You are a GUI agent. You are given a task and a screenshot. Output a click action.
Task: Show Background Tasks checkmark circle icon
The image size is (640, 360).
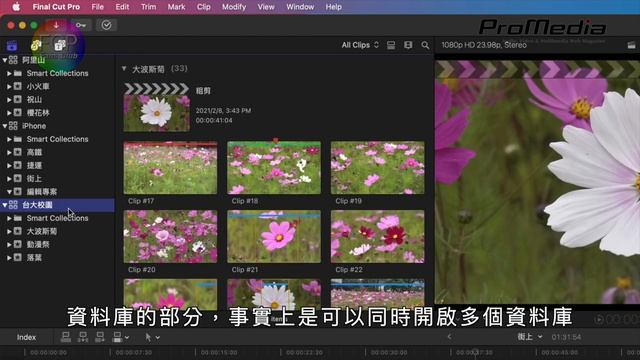tap(106, 25)
